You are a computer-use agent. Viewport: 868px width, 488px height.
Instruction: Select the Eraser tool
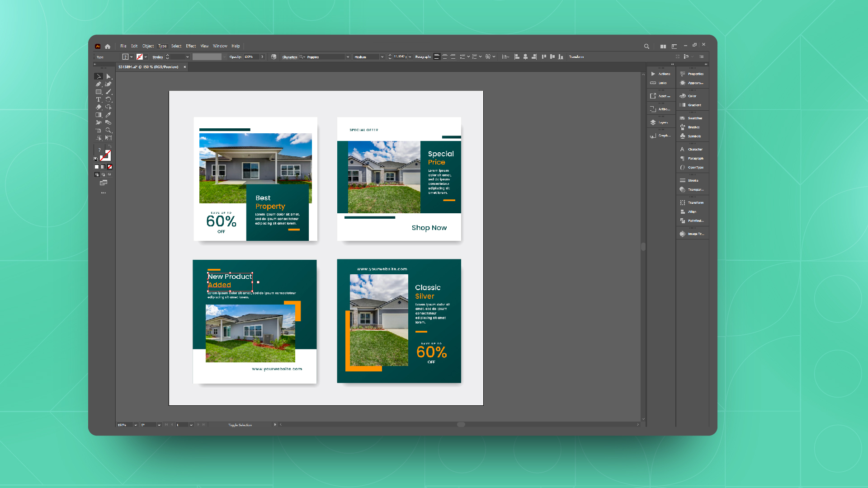click(x=98, y=107)
